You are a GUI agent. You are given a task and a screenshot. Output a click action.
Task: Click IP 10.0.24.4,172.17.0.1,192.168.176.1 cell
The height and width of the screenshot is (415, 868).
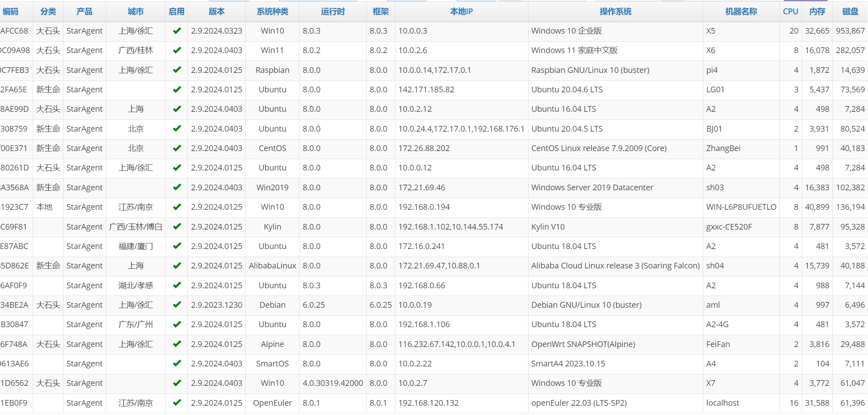461,129
